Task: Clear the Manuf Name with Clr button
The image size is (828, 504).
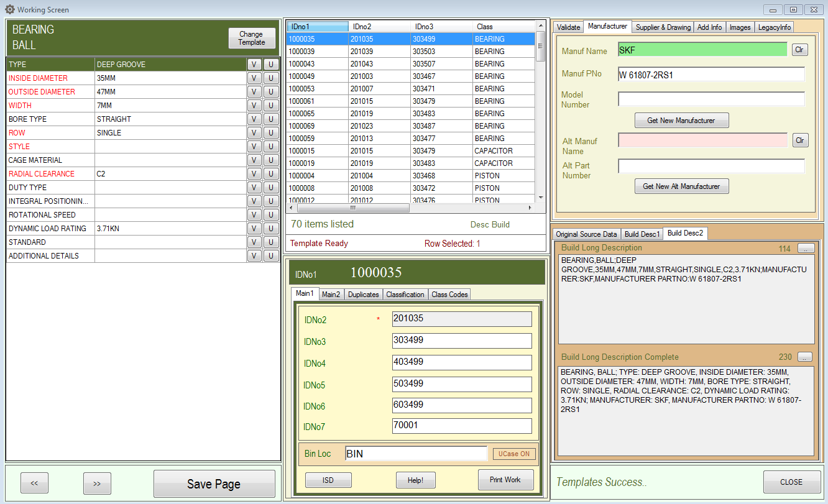Action: [x=799, y=50]
